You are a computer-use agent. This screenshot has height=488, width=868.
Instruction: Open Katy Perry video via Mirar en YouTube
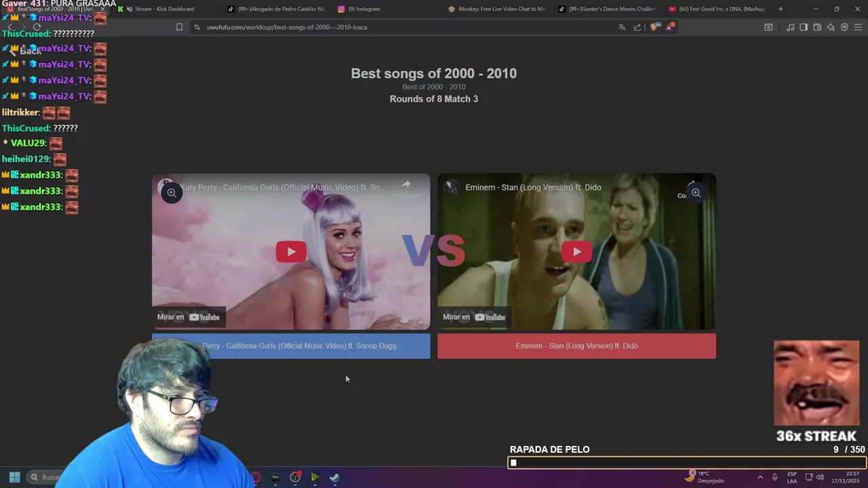click(189, 317)
